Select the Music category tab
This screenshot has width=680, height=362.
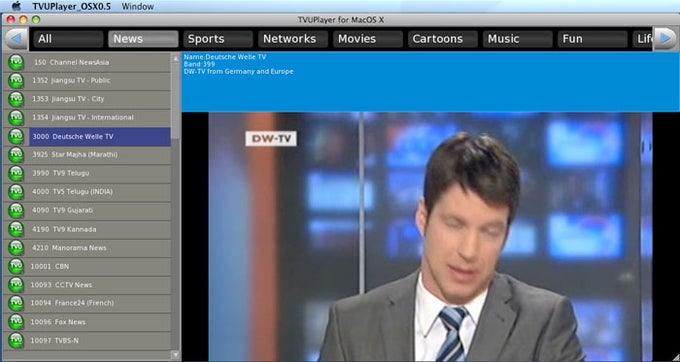517,39
